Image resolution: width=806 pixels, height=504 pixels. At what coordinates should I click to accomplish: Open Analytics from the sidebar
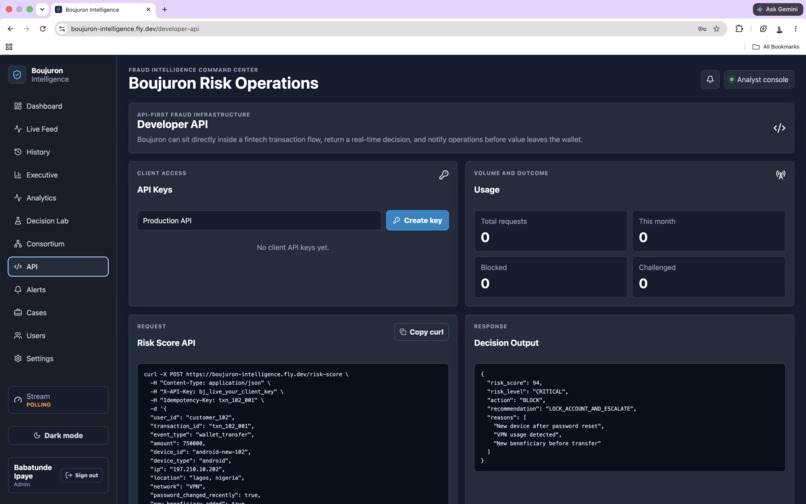click(x=58, y=198)
